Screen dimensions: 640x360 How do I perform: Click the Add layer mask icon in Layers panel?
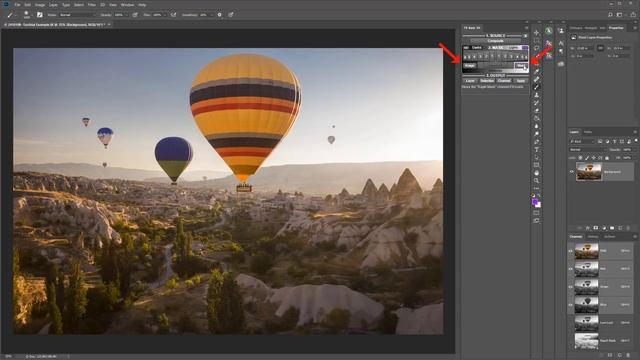click(x=596, y=228)
